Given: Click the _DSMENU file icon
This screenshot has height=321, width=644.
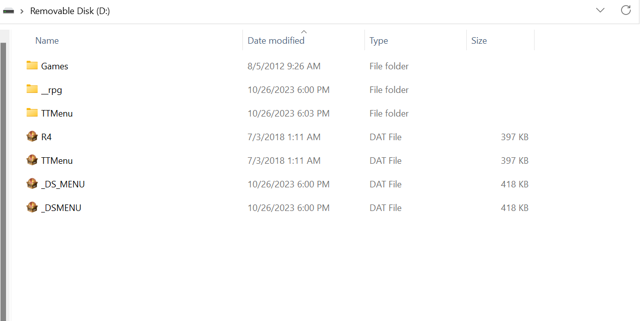Looking at the screenshot, I should click(32, 207).
